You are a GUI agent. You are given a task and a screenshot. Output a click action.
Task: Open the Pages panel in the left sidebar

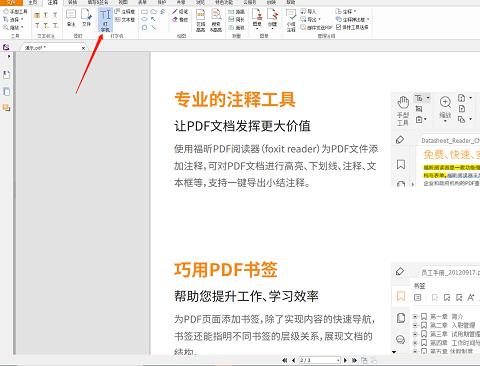point(6,91)
